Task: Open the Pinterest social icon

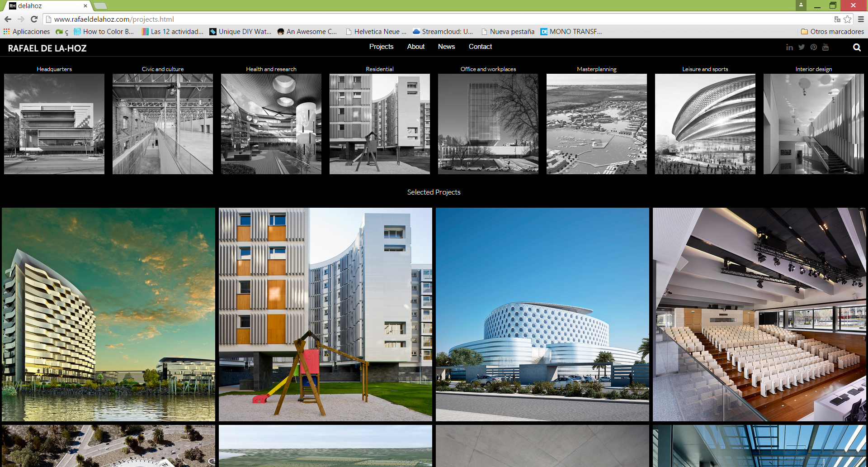Action: tap(814, 47)
